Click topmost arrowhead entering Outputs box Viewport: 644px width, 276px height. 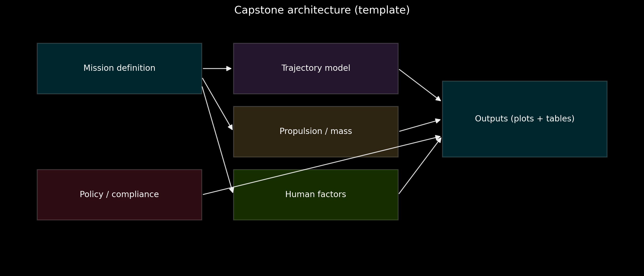click(x=438, y=99)
